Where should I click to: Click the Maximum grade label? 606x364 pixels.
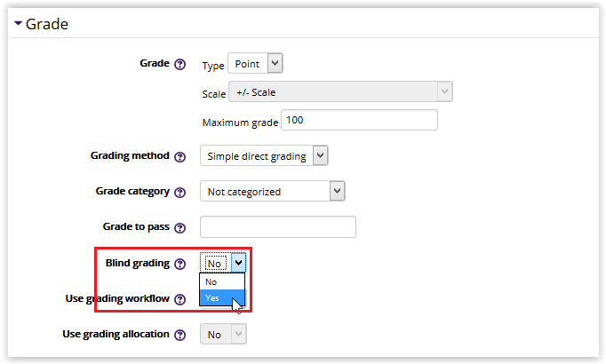240,123
